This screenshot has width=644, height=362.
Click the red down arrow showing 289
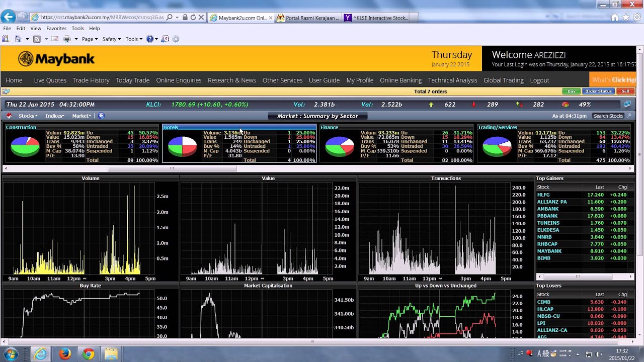pyautogui.click(x=473, y=105)
